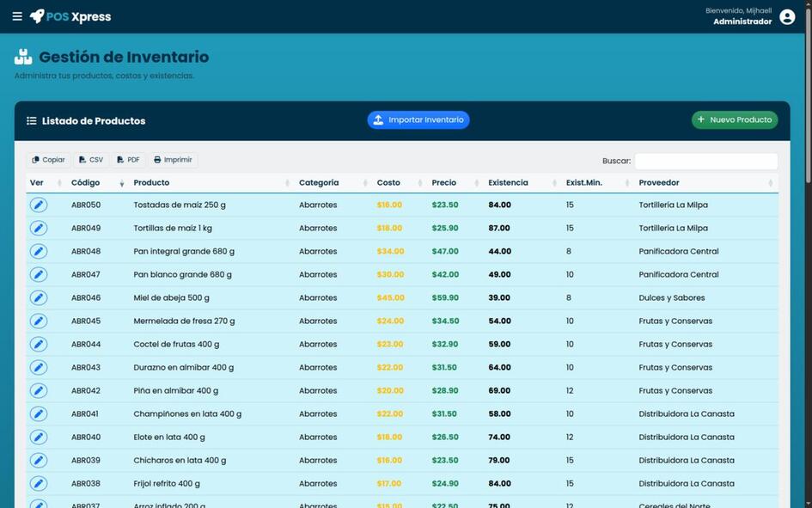The width and height of the screenshot is (812, 508).
Task: Open the Administrador user profile icon
Action: pos(787,16)
